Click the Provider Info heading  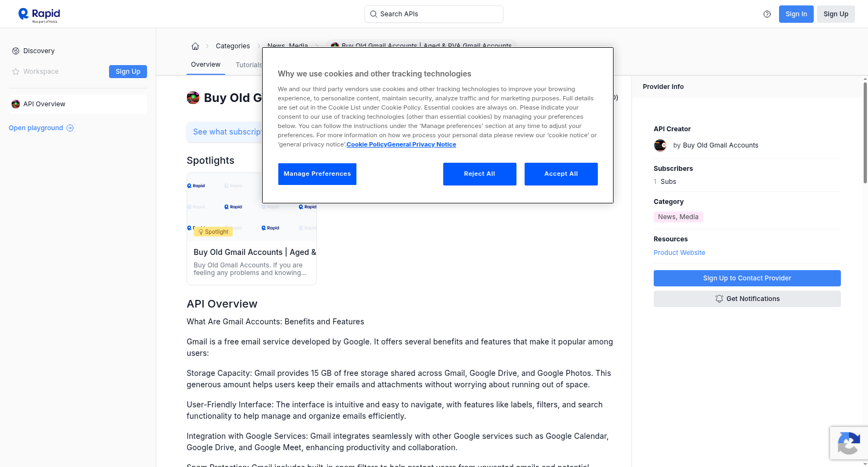[663, 87]
